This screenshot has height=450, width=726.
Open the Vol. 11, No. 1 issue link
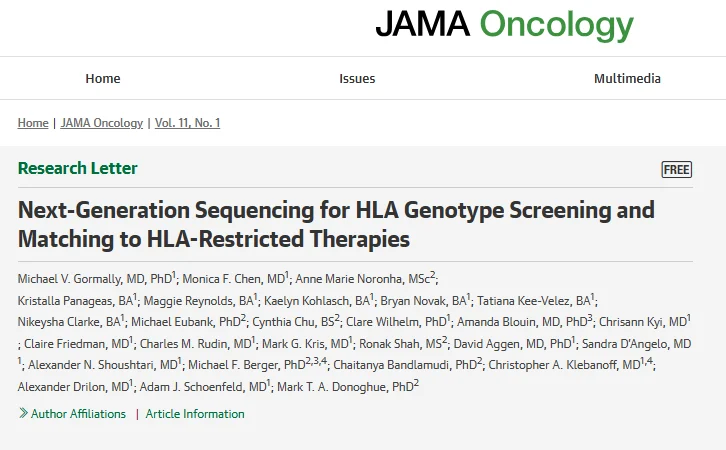point(187,123)
